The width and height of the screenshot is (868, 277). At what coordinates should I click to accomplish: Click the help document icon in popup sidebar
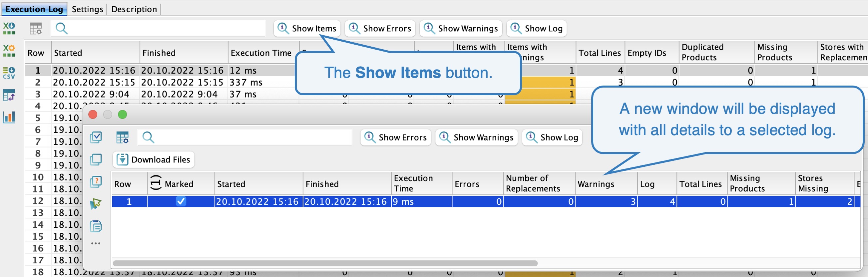pos(96,182)
